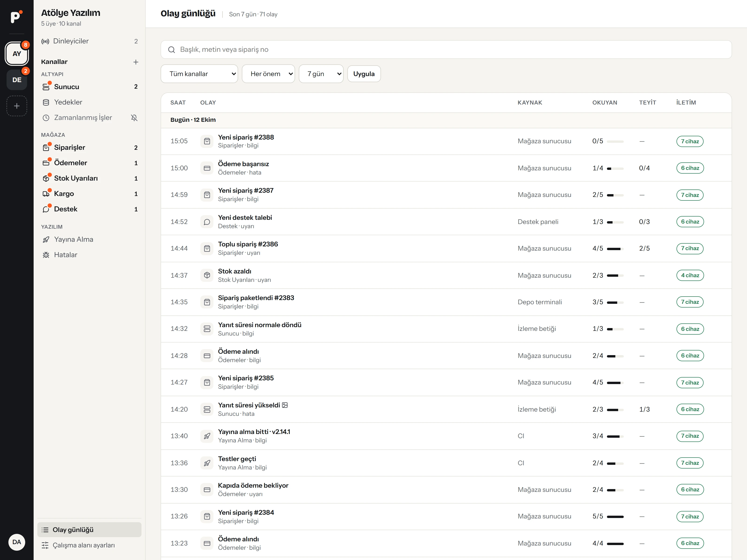Screen dimensions: 747x560
Task: Click read progress bar for Yeni sipariş #2384
Action: coord(615,517)
